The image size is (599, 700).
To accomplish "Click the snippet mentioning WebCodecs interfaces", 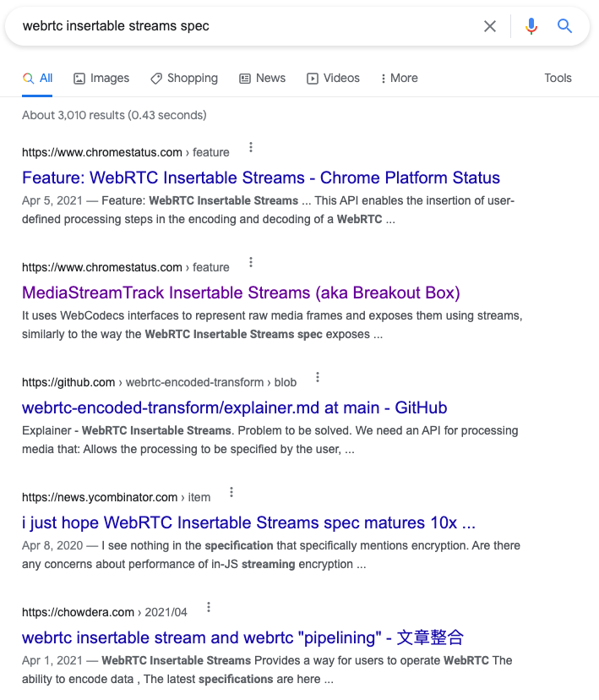I will tap(272, 325).
